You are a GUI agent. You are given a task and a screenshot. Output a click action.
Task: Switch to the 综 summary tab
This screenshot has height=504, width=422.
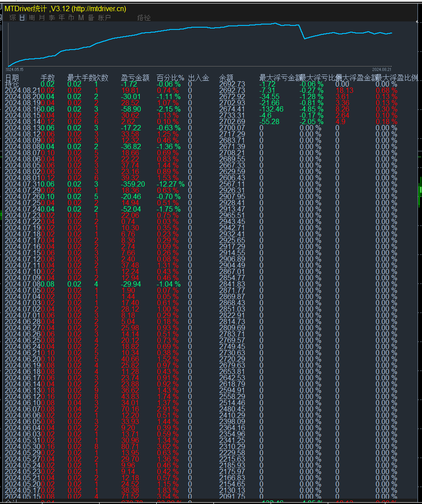point(13,18)
